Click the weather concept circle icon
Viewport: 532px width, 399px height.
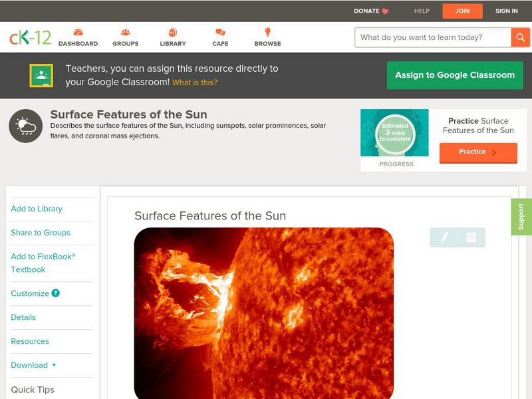click(26, 126)
